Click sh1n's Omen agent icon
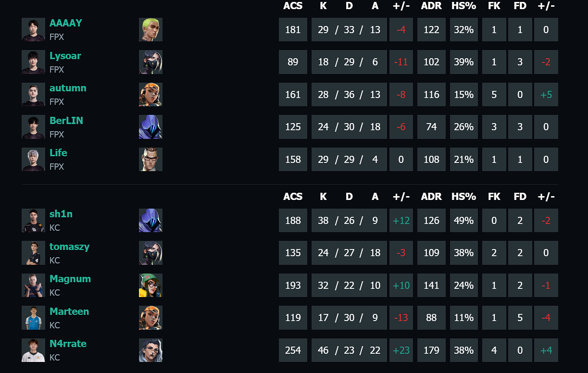The width and height of the screenshot is (588, 373). [x=150, y=221]
